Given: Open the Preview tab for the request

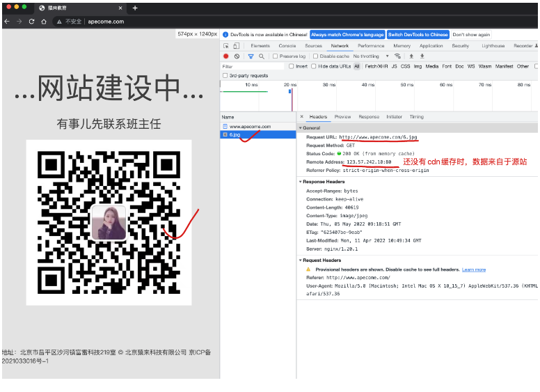Looking at the screenshot, I should tap(342, 117).
